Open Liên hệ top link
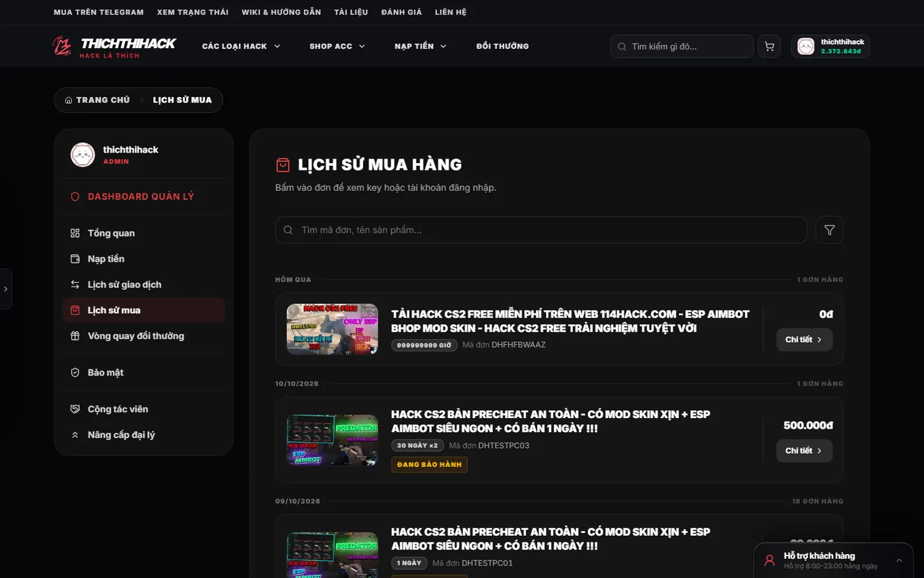The height and width of the screenshot is (578, 924). pos(451,12)
